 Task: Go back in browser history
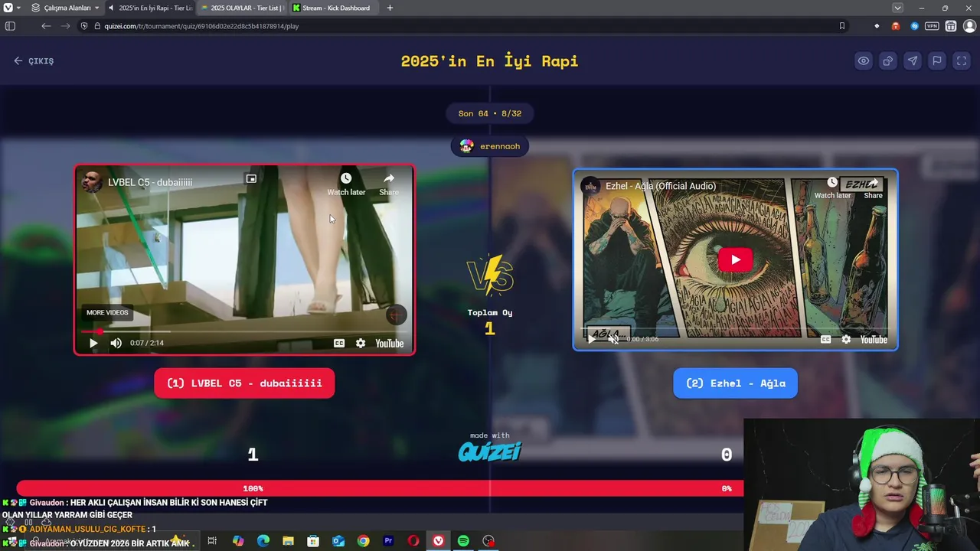[x=46, y=26]
